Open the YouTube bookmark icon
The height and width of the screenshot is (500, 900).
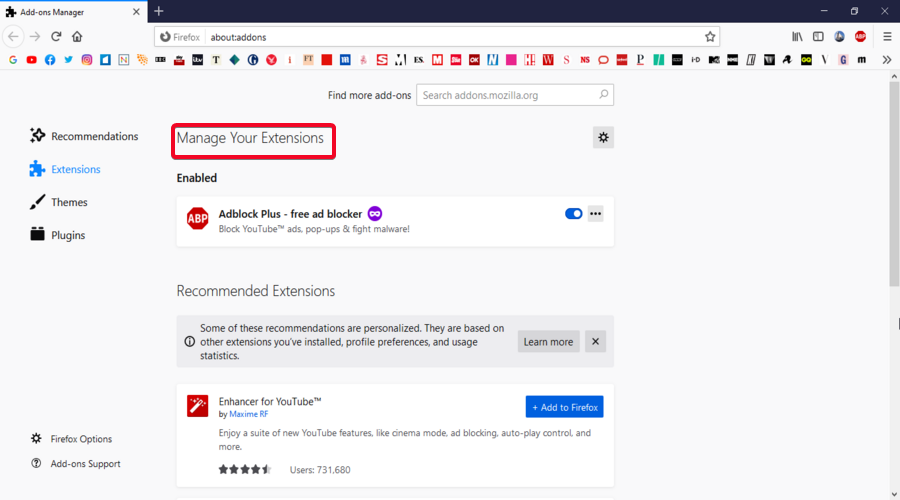[x=32, y=60]
